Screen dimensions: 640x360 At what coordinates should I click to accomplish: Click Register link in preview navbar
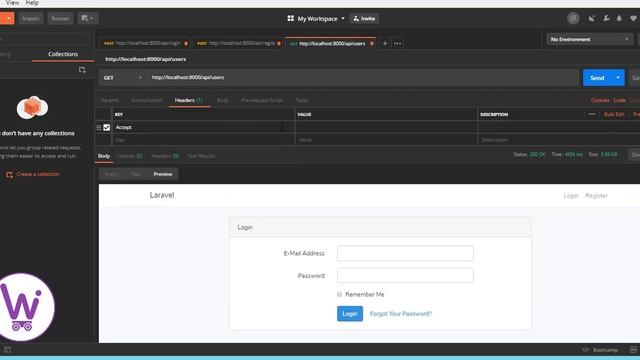pos(596,196)
